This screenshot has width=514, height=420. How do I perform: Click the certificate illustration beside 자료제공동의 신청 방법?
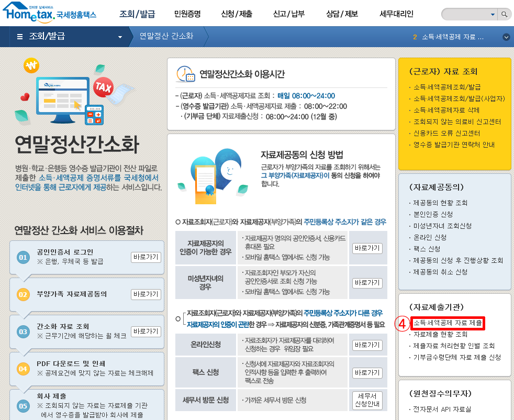(213, 176)
